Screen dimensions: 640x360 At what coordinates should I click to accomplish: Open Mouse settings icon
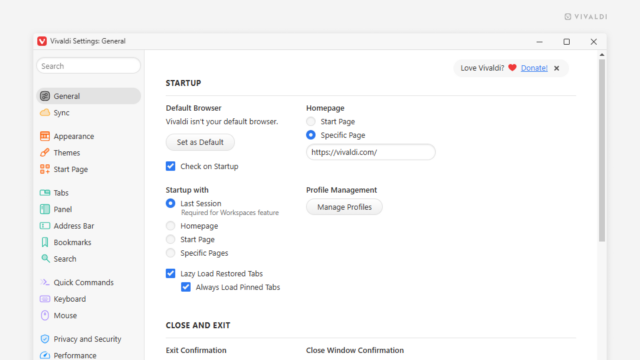tap(45, 316)
